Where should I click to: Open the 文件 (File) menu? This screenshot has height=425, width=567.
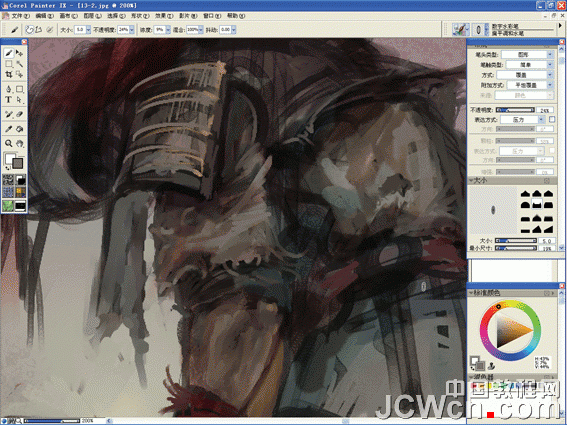(x=20, y=16)
